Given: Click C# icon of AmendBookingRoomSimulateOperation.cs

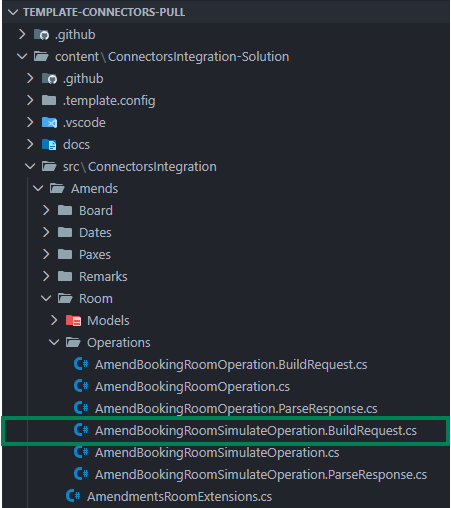Looking at the screenshot, I should click(x=81, y=452).
